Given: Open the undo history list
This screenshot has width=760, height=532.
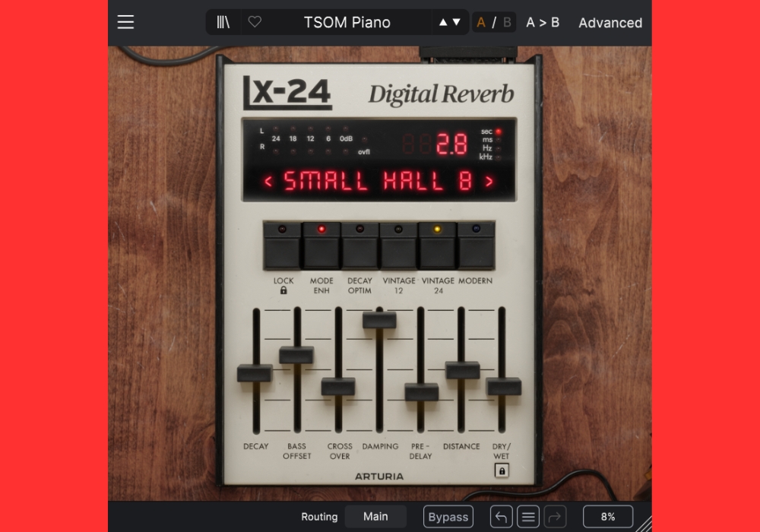Looking at the screenshot, I should tap(528, 517).
